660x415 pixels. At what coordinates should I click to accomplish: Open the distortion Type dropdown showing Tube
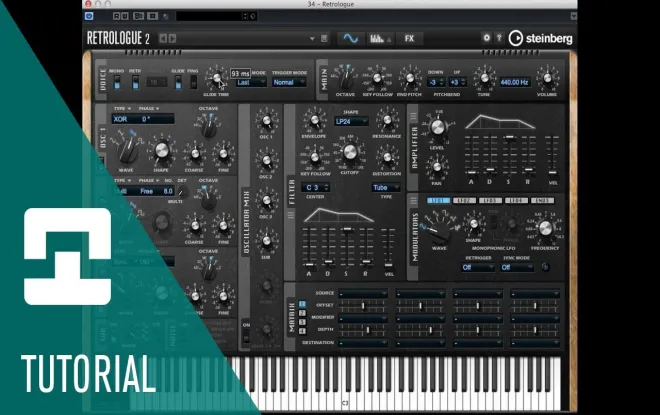click(x=386, y=188)
